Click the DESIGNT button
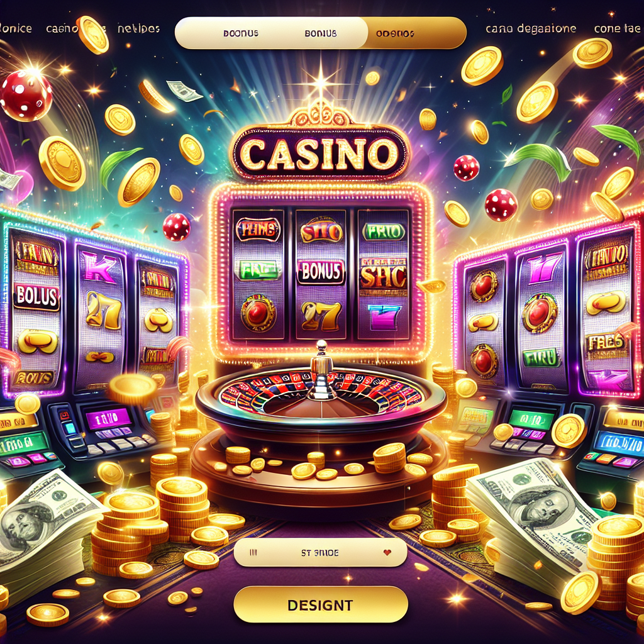This screenshot has height=644, width=644. click(x=320, y=604)
